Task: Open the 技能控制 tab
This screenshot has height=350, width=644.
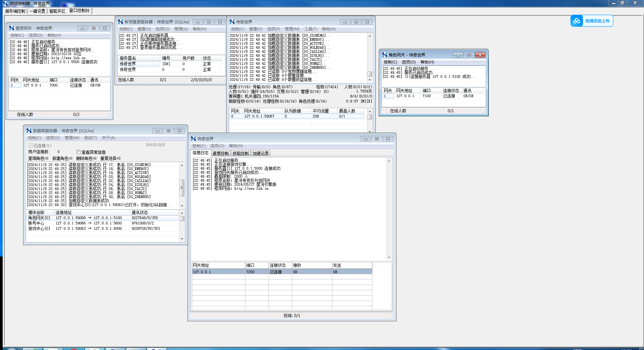Action: click(x=240, y=153)
